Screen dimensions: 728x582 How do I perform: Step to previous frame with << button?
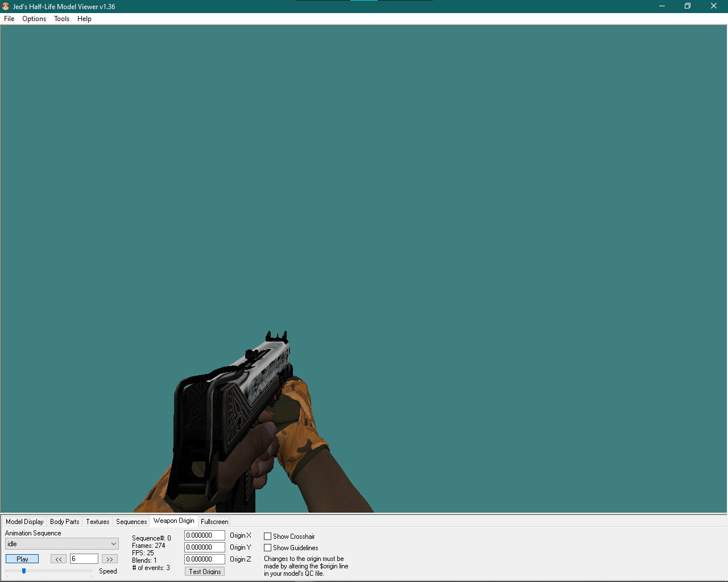pyautogui.click(x=59, y=559)
